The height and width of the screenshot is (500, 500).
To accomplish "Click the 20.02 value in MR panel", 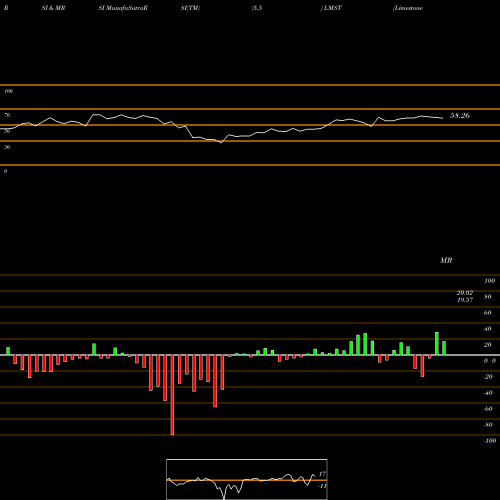I will pyautogui.click(x=465, y=293).
